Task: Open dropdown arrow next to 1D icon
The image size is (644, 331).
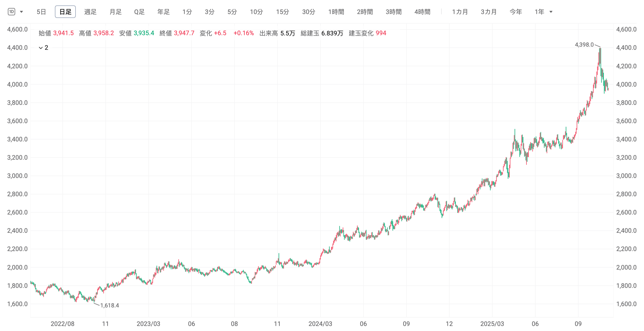Action: [21, 12]
